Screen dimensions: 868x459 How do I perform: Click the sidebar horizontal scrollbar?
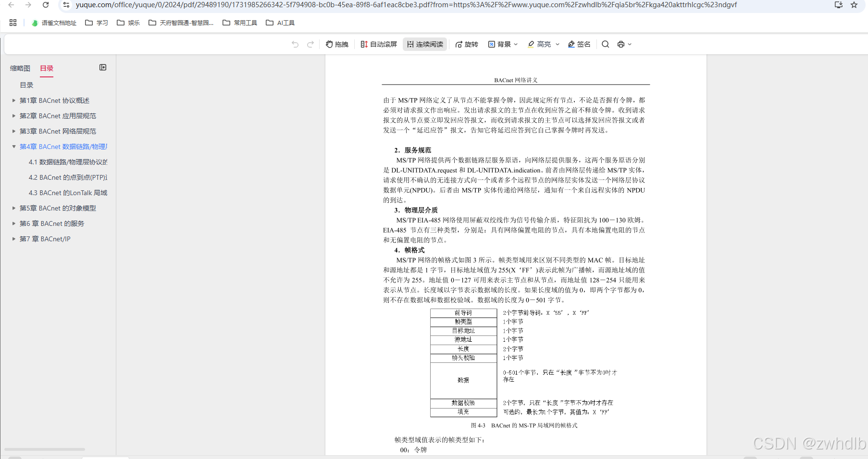45,449
